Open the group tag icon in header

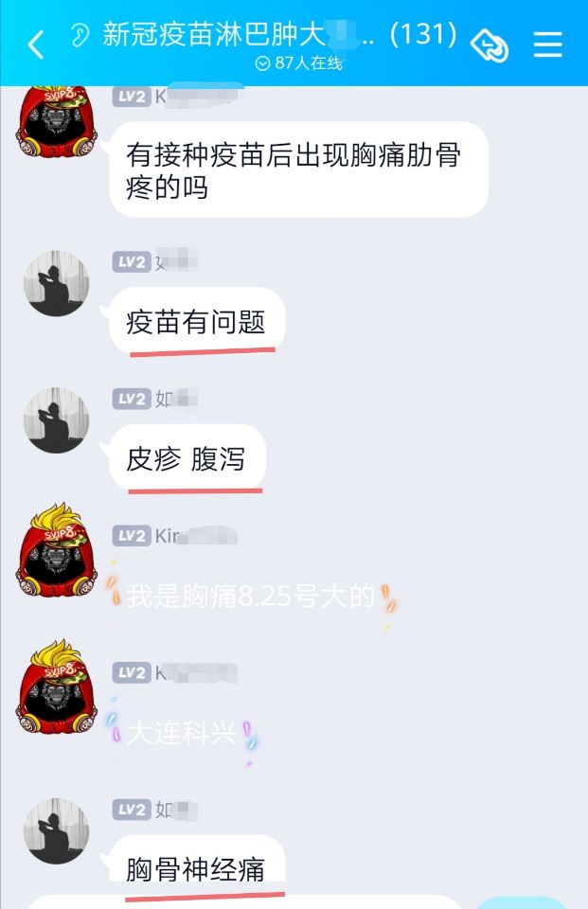490,45
